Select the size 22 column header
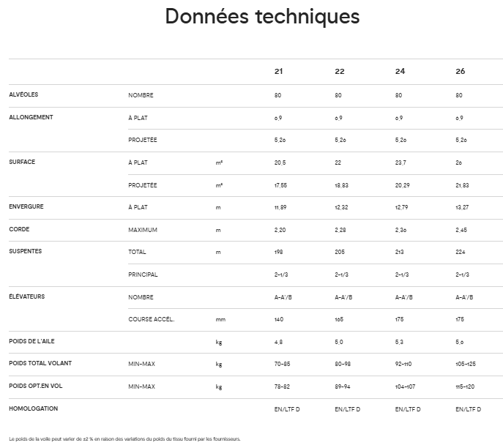Viewport: 503px width, 448px height. pos(339,72)
